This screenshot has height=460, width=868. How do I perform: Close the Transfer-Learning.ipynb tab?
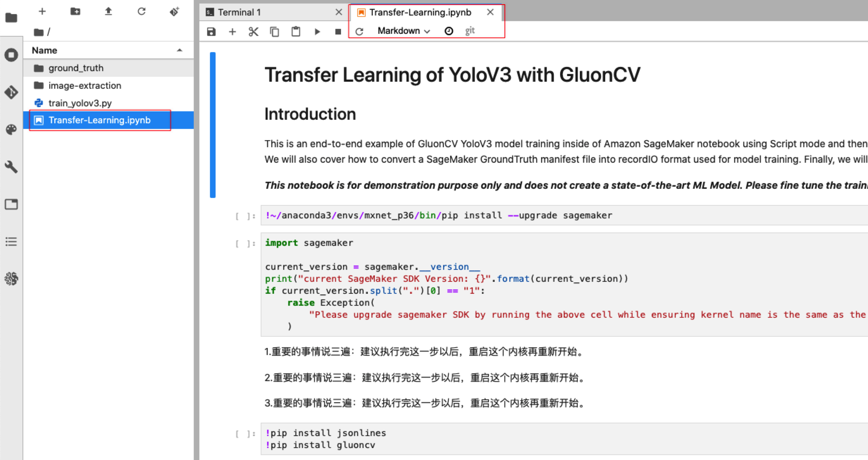click(490, 12)
